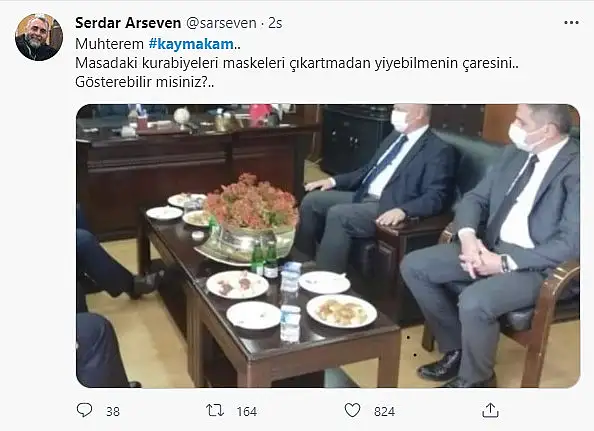This screenshot has width=594, height=431.
Task: Click the display name Serdar Arseven
Action: pos(128,23)
